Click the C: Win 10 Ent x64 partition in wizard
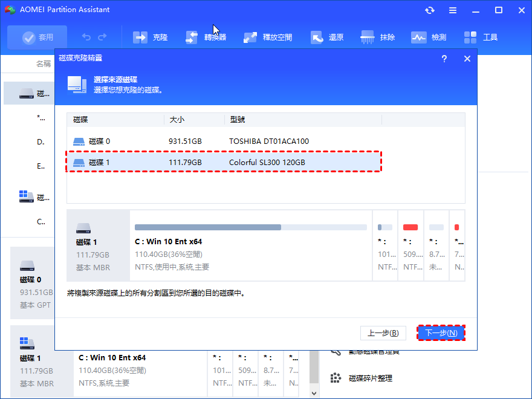Viewport: 532px width, 399px height. pyautogui.click(x=251, y=245)
